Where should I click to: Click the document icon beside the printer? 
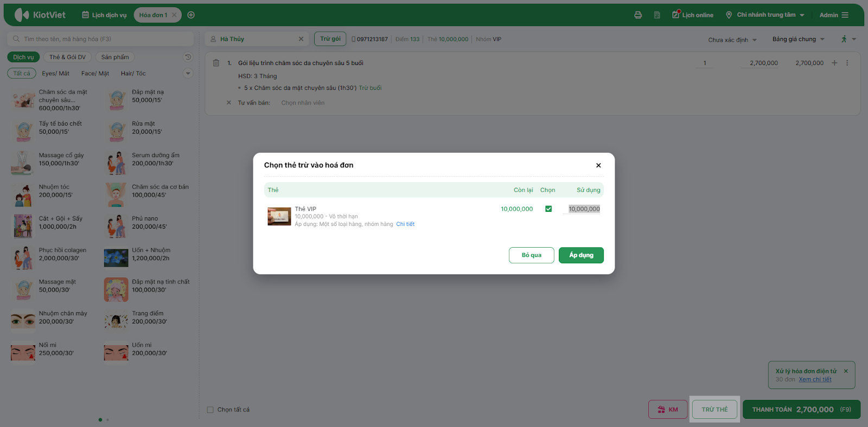657,15
